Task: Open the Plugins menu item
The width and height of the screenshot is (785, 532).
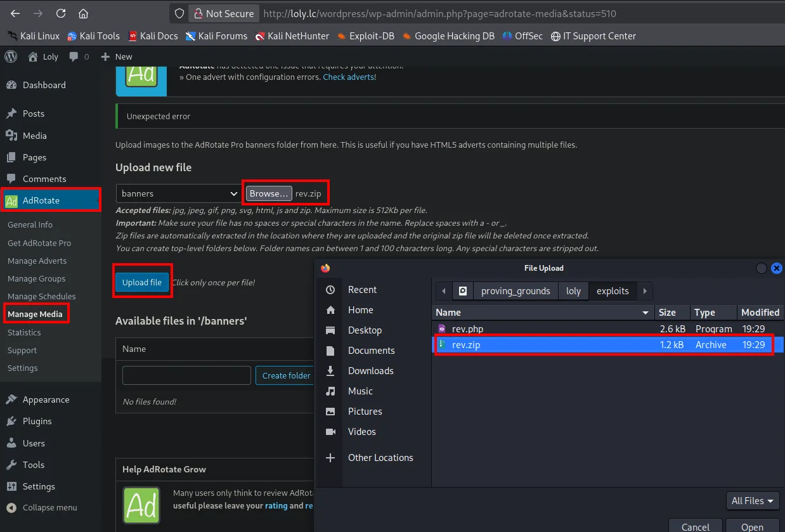Action: [51, 421]
